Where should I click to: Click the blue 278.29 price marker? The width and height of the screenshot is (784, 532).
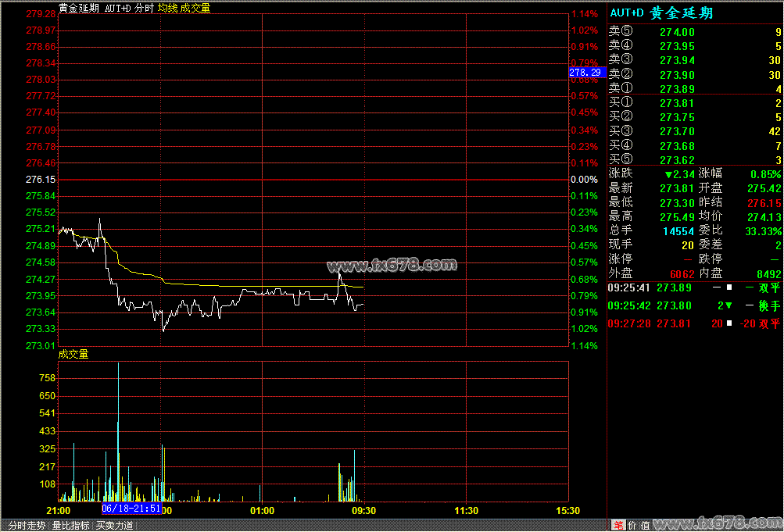coord(585,72)
